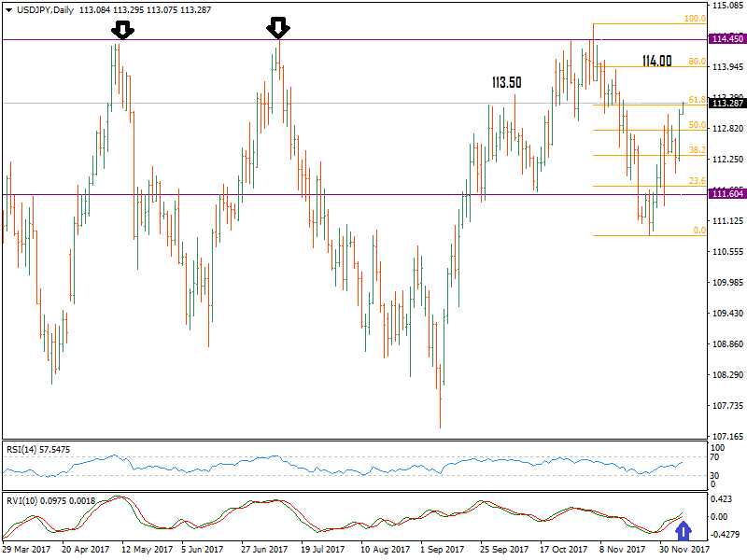Select the blue up arrow in RVI panel
This screenshot has height=560, width=747.
[684, 531]
